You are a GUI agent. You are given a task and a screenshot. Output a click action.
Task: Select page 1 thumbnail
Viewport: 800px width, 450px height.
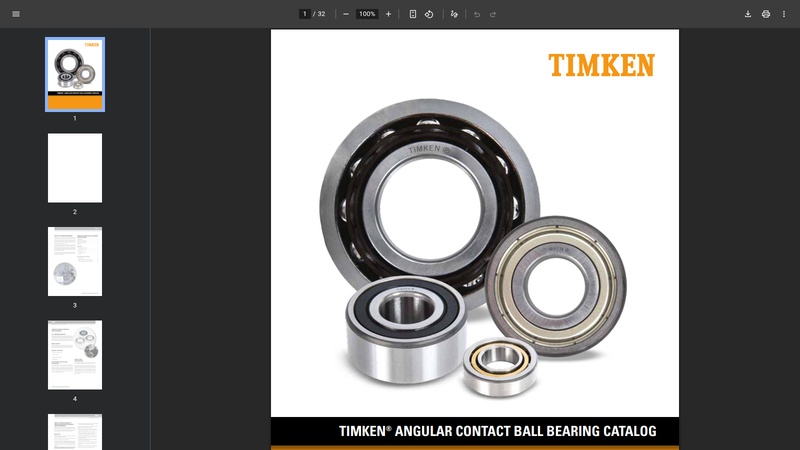click(75, 74)
